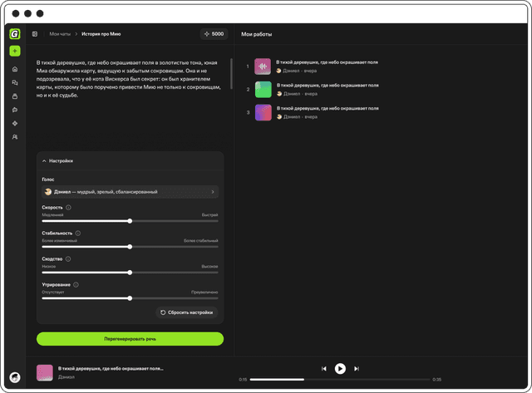The width and height of the screenshot is (532, 393).
Task: Click the Сходство slider handle
Action: pos(131,273)
